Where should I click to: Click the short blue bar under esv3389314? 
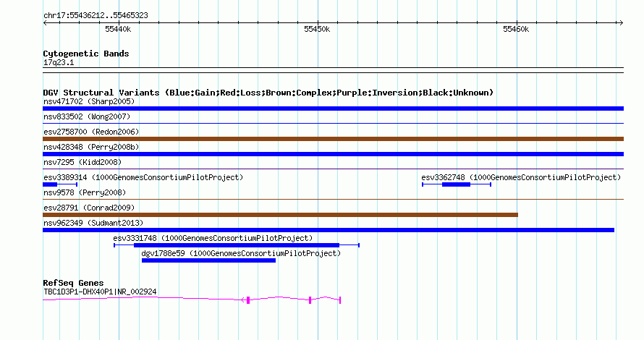pyautogui.click(x=50, y=184)
